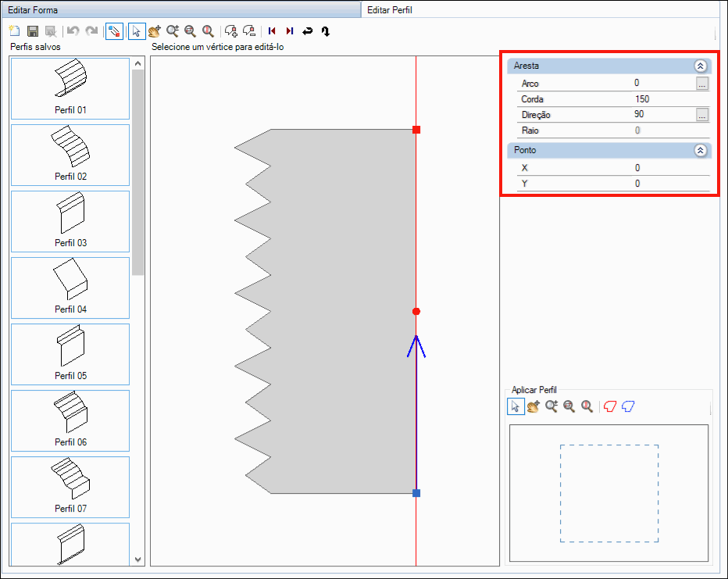
Task: Toggle the vertex edit mode icon
Action: pyautogui.click(x=114, y=31)
